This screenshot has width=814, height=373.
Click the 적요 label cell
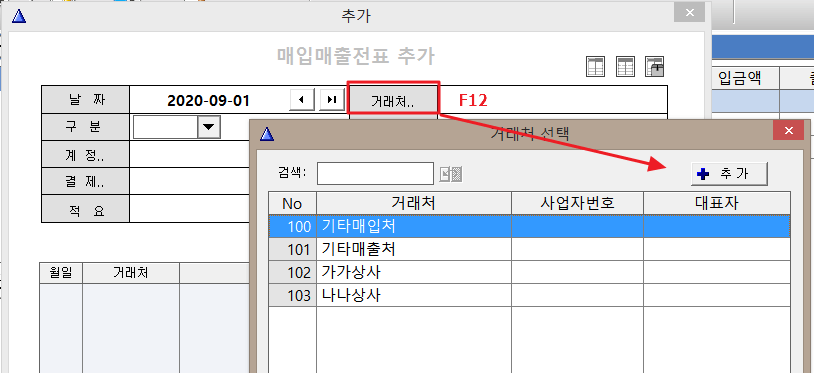click(85, 209)
